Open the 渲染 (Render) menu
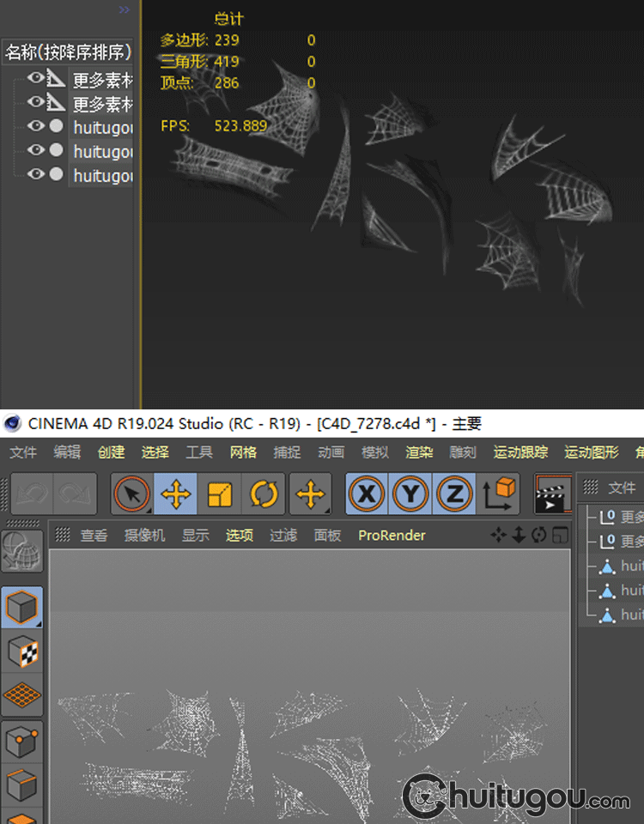 419,452
